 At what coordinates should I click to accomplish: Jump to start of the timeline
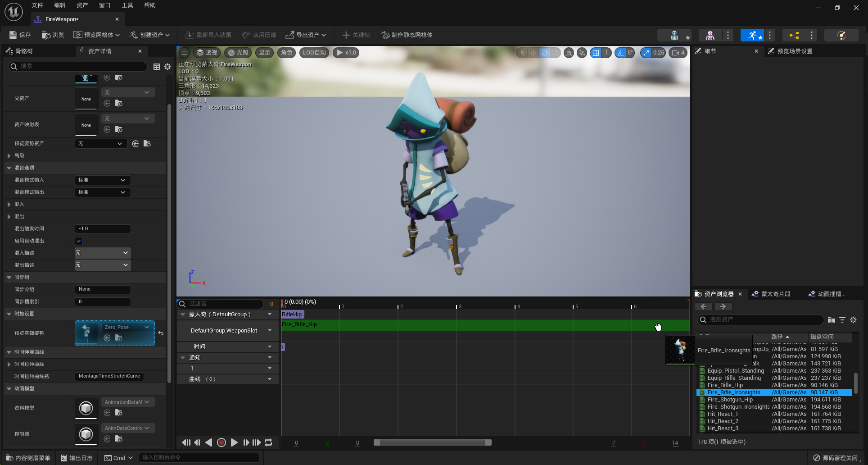[185, 442]
